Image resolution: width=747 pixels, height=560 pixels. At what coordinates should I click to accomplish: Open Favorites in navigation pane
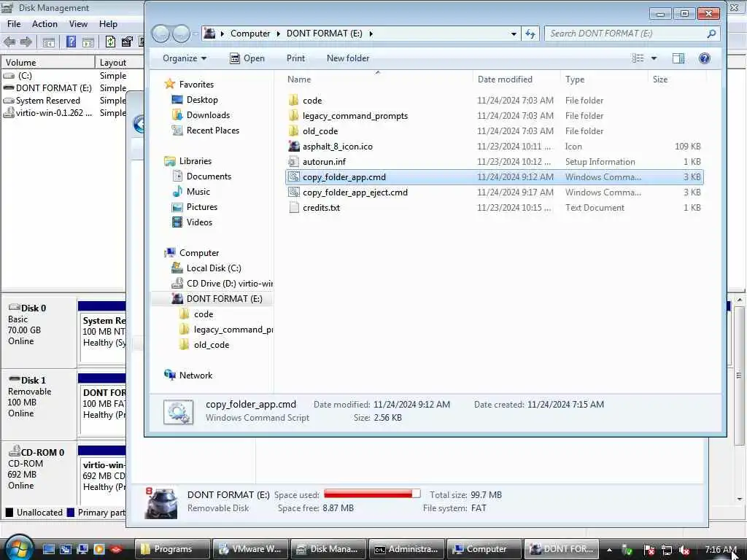[196, 85]
